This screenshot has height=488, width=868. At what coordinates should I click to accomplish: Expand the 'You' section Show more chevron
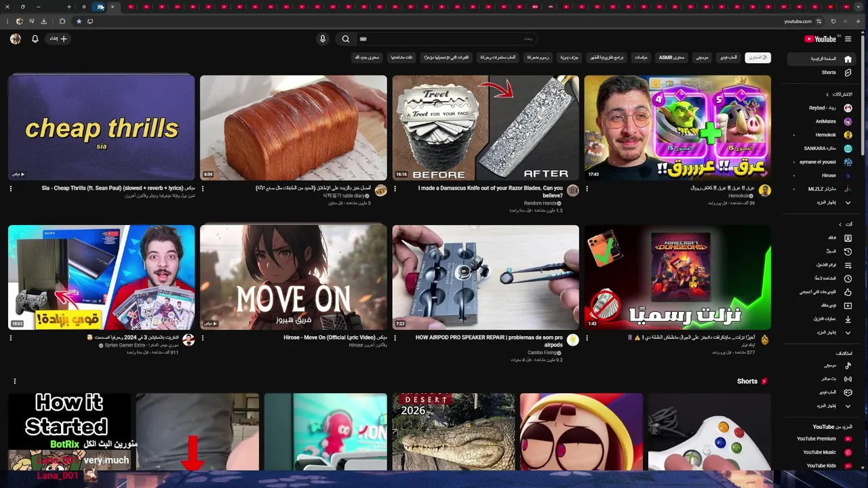848,333
